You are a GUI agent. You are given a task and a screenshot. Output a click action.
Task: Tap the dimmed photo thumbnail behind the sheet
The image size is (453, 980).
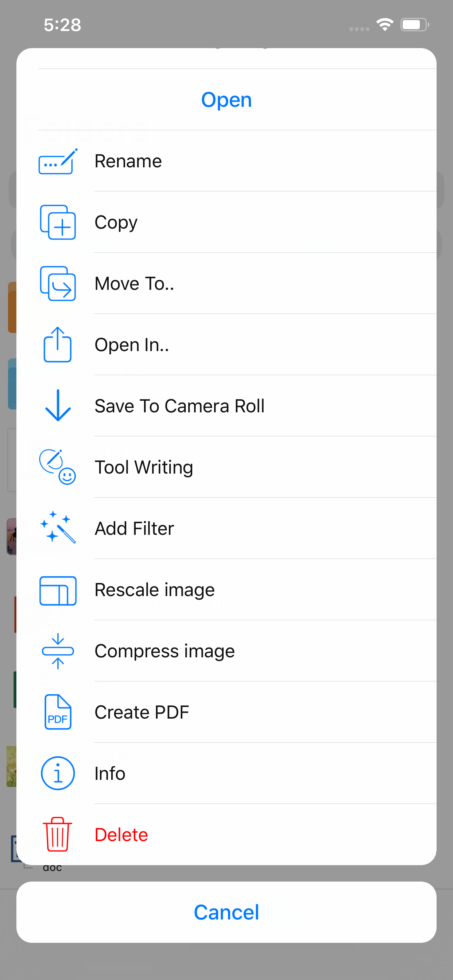(x=11, y=537)
